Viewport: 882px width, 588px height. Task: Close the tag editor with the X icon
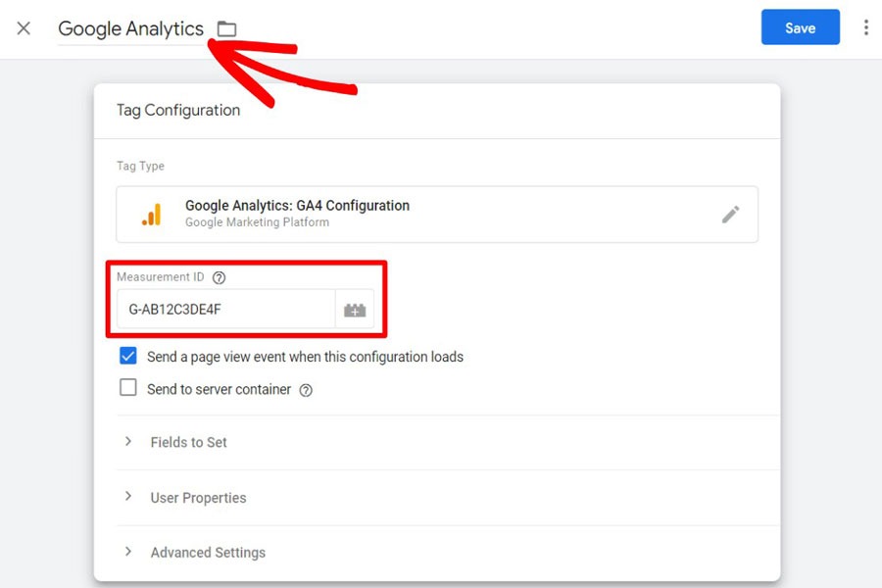coord(24,28)
